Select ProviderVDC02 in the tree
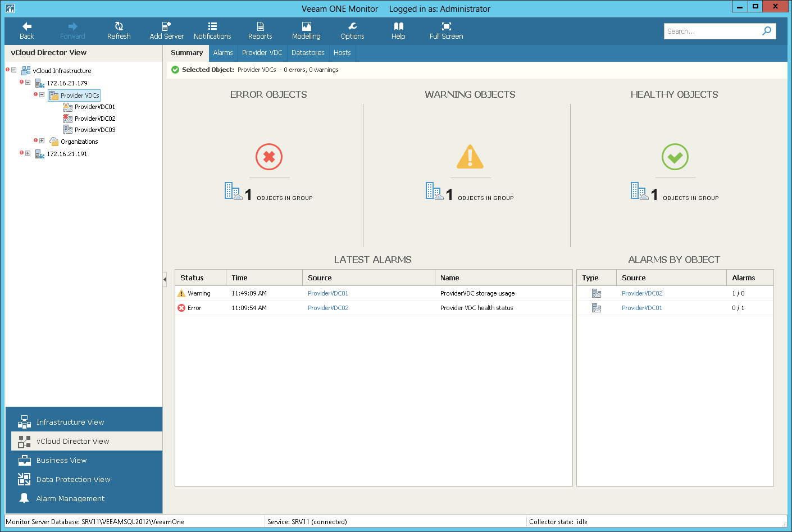 pos(95,119)
